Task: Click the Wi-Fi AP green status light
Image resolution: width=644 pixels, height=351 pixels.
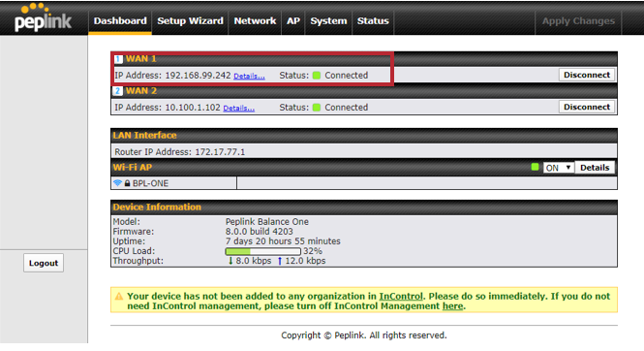Action: point(535,167)
